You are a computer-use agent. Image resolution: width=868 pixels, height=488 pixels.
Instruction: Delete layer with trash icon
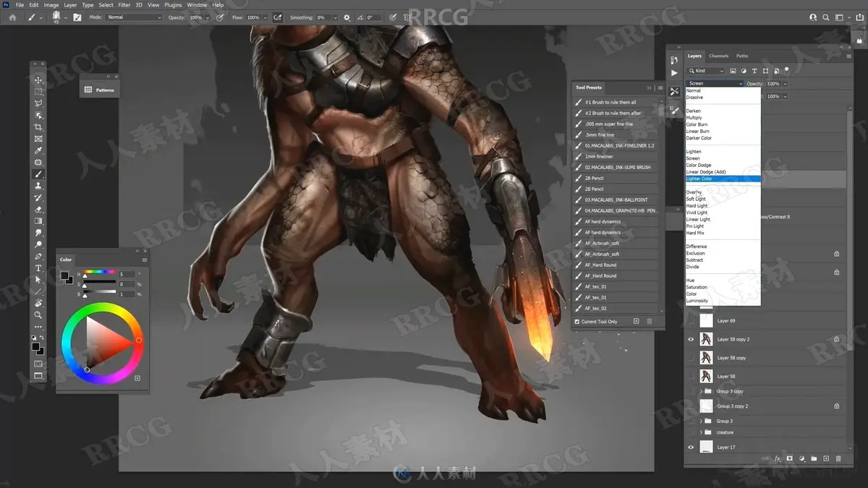(x=838, y=458)
